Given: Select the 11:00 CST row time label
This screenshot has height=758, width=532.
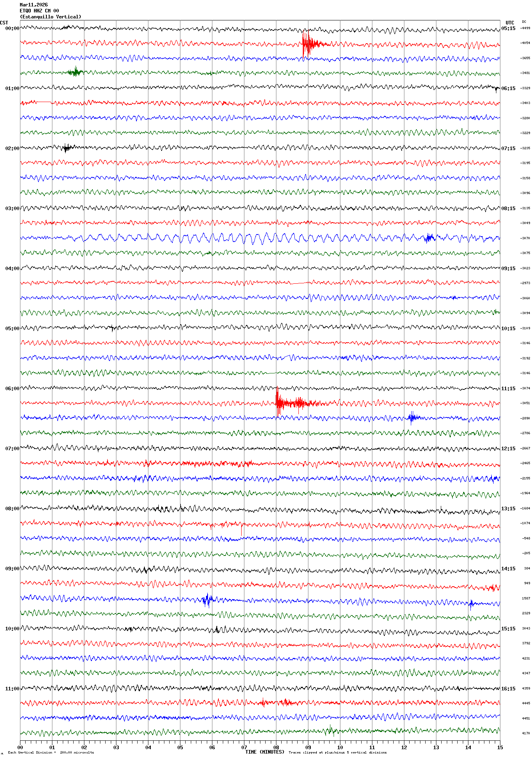Looking at the screenshot, I should point(12,689).
